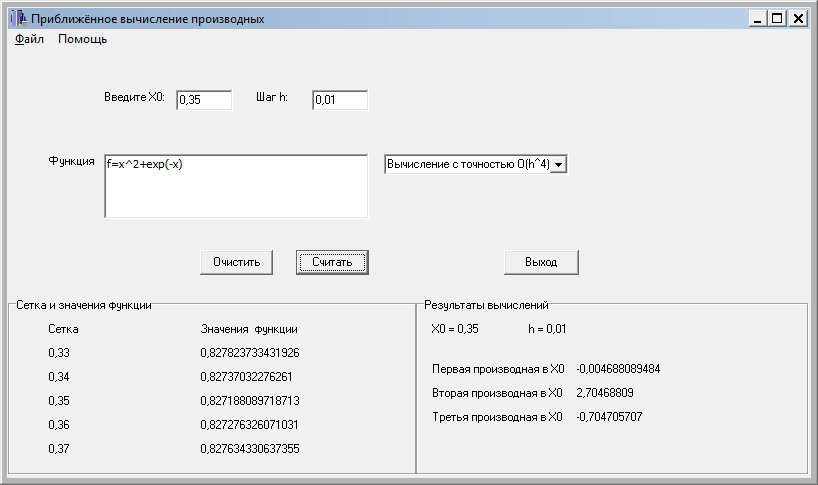Click the Очистить button
Image resolution: width=818 pixels, height=485 pixels.
click(236, 262)
